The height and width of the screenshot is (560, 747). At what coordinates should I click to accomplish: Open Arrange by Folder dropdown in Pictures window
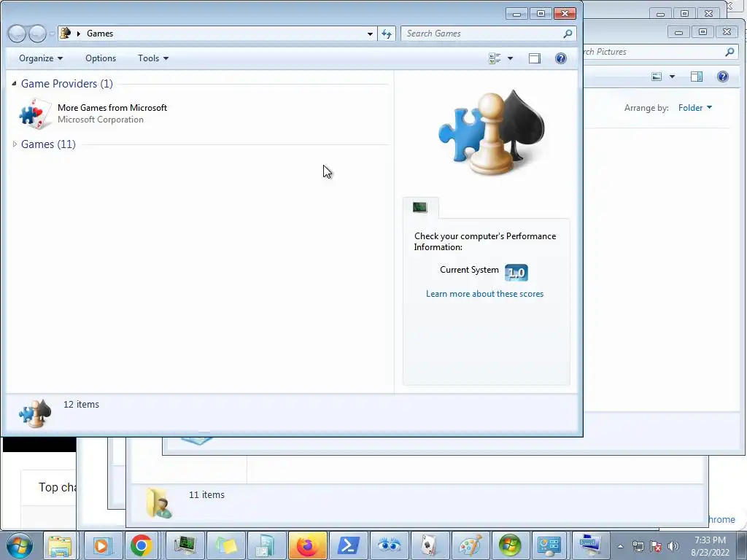695,108
